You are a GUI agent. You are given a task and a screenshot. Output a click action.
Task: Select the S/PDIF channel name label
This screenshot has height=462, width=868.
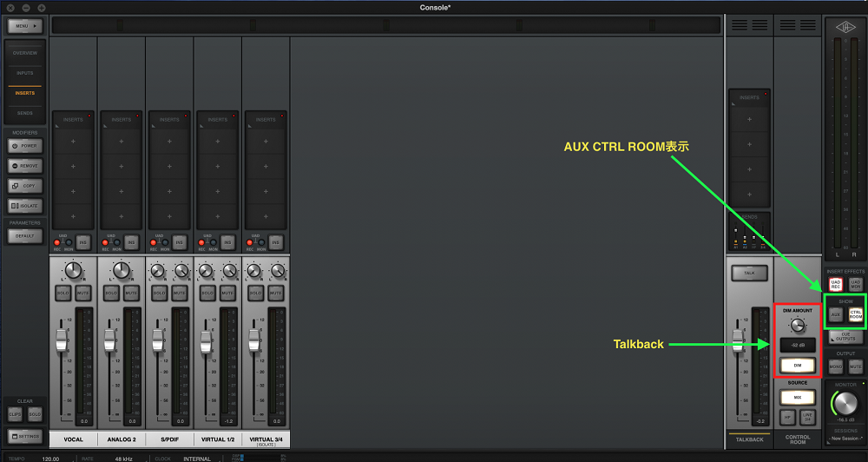pyautogui.click(x=169, y=439)
